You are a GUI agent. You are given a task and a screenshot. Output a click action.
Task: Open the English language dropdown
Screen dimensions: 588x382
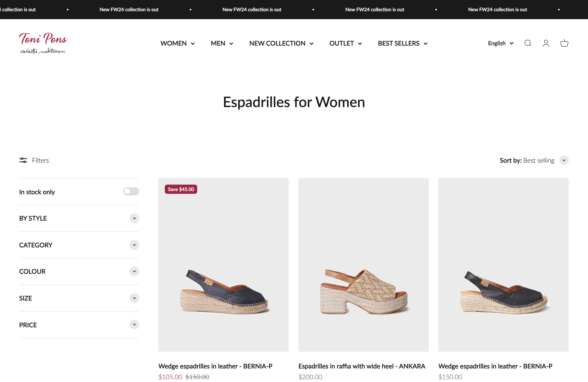pos(501,43)
